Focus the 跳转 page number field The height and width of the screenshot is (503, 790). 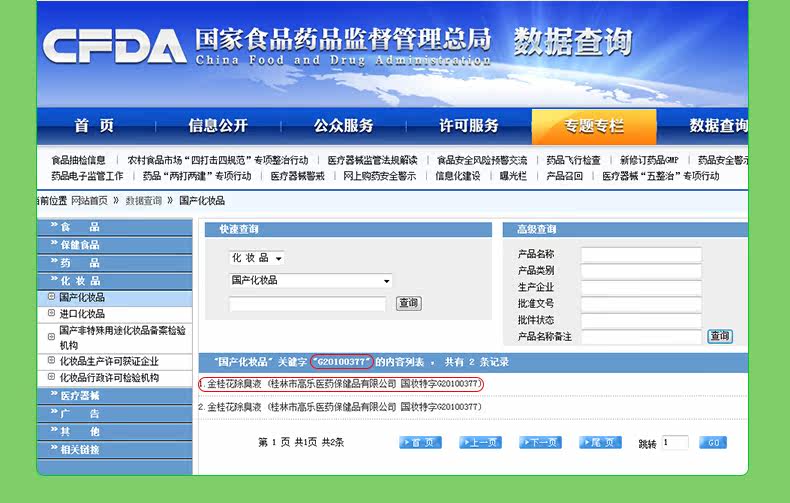click(675, 443)
